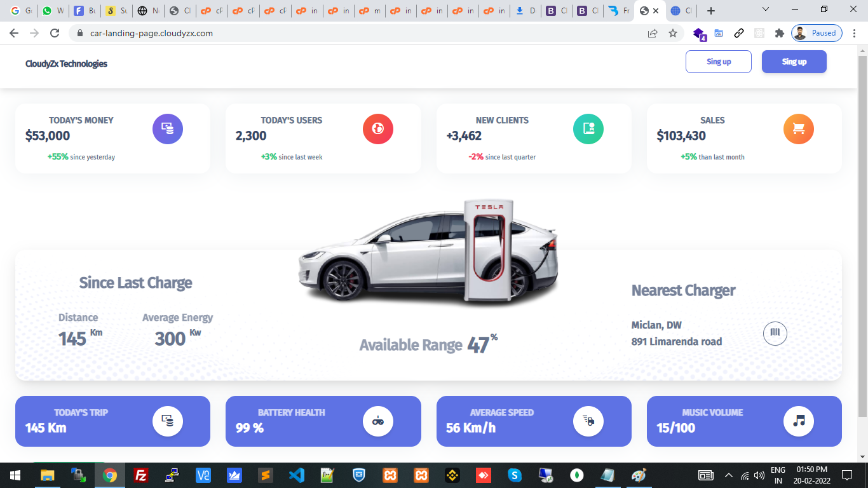Open the Chrome tab search dropdown chevron
Screen dimensions: 868x488
click(765, 10)
